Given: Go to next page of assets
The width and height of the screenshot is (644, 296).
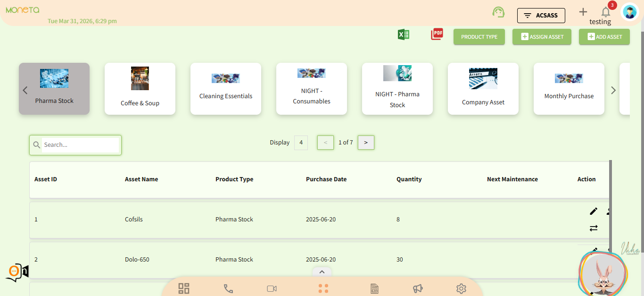Looking at the screenshot, I should point(366,143).
